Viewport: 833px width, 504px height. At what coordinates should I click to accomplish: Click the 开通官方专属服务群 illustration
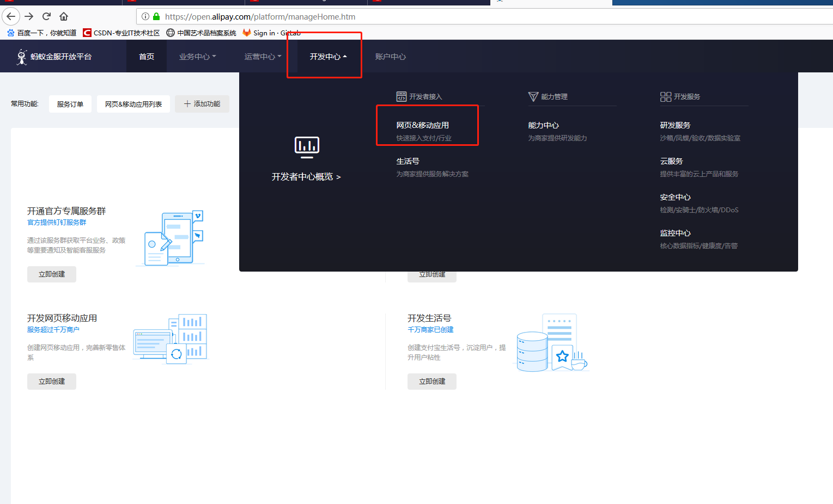[x=170, y=238]
